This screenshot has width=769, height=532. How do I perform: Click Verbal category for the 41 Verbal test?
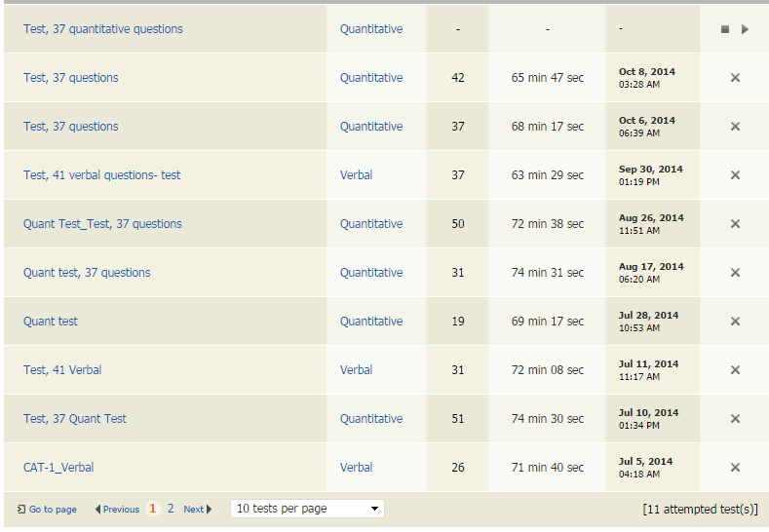tap(356, 370)
